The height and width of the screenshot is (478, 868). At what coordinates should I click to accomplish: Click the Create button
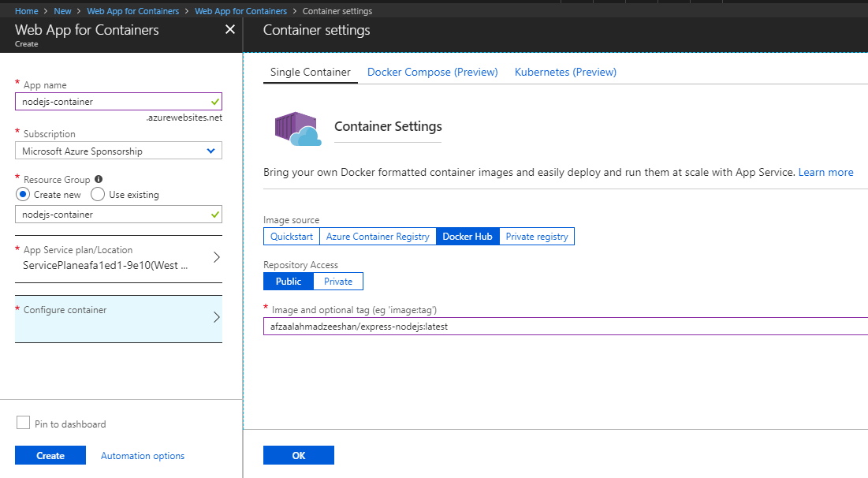50,455
